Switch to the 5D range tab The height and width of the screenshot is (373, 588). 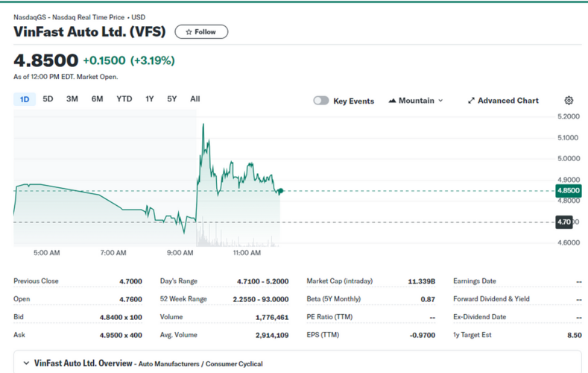point(48,99)
